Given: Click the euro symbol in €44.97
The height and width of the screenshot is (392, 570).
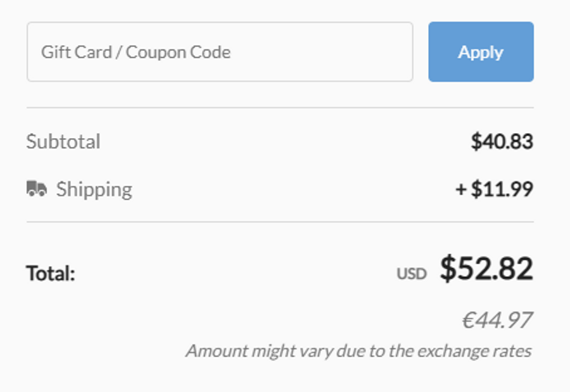Looking at the screenshot, I should point(468,320).
